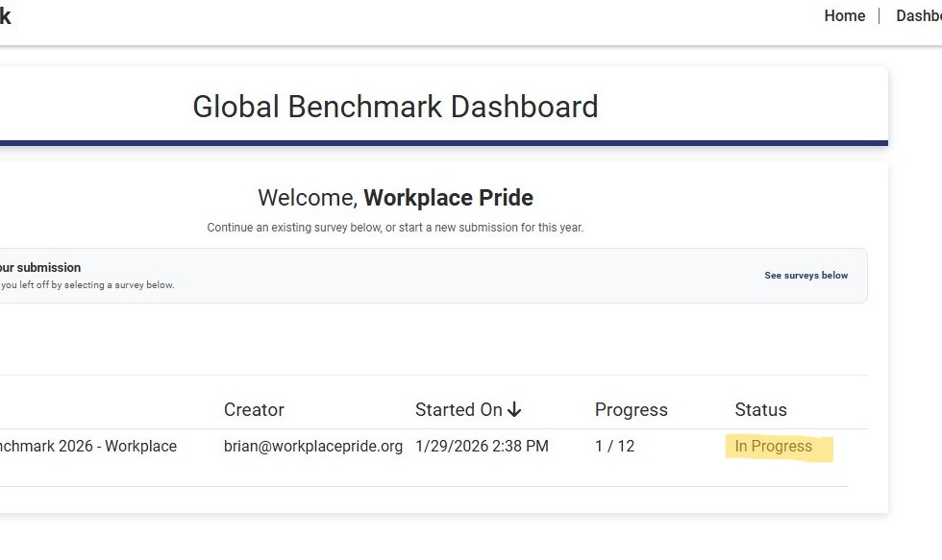Click the navy bar under the dashboard title
The height and width of the screenshot is (560, 942).
point(442,143)
